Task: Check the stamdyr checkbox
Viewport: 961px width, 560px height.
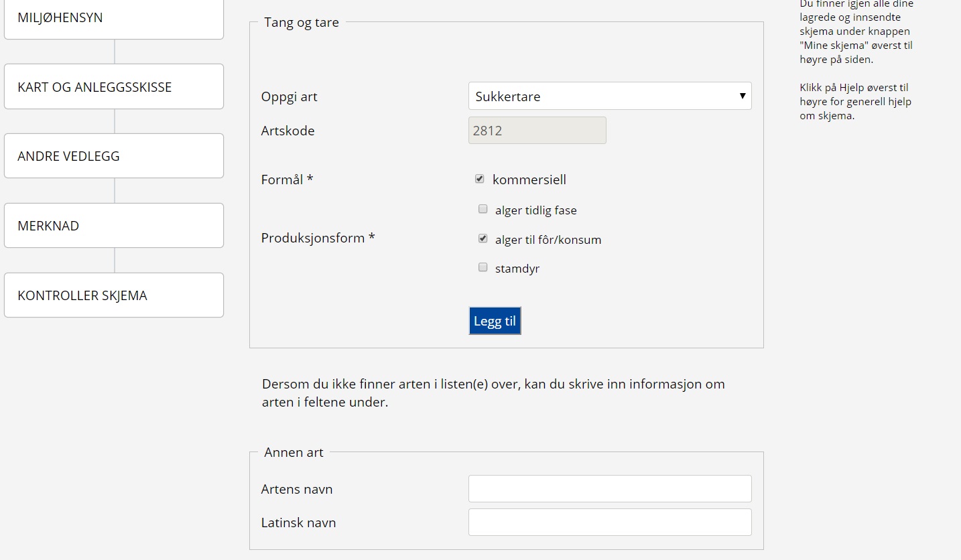Action: click(x=483, y=268)
